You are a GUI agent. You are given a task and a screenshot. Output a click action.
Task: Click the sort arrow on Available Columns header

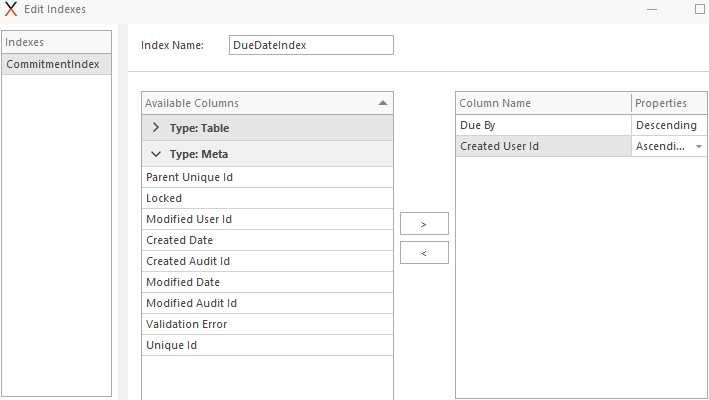click(x=383, y=103)
